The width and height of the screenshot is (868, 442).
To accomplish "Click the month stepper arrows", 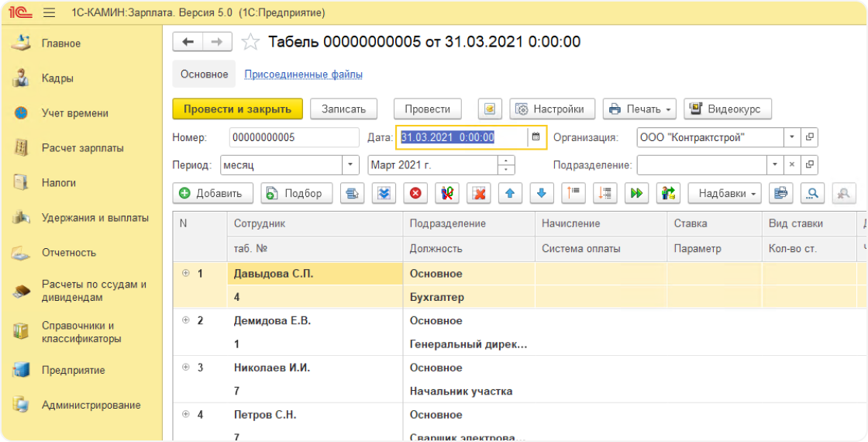I will [507, 165].
